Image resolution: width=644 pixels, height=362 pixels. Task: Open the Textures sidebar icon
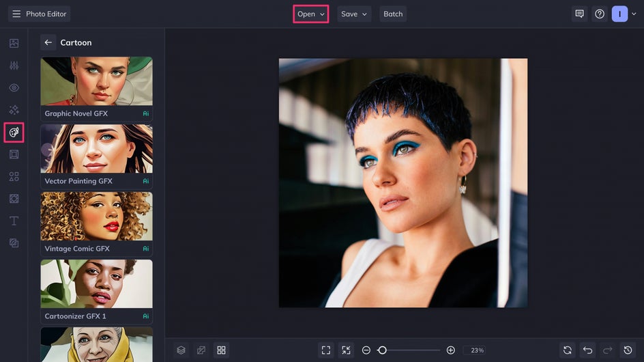point(14,243)
